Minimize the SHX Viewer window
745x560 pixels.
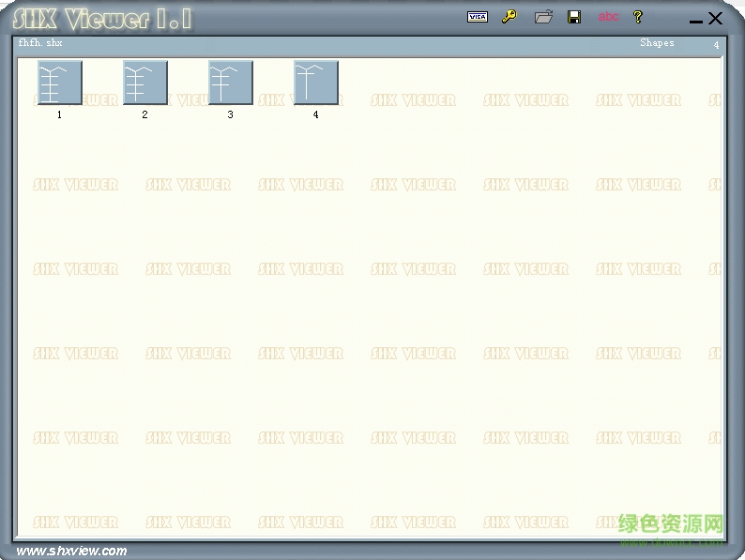695,20
